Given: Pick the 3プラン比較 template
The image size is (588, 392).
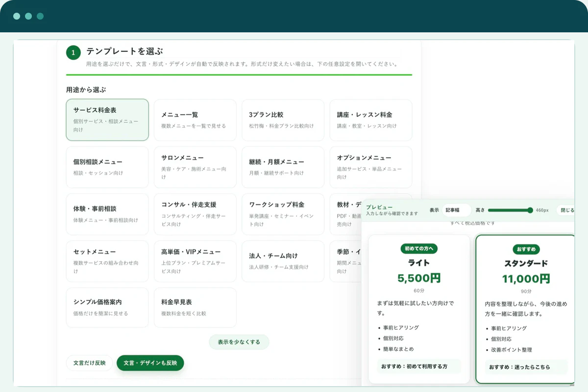Looking at the screenshot, I should tap(283, 120).
